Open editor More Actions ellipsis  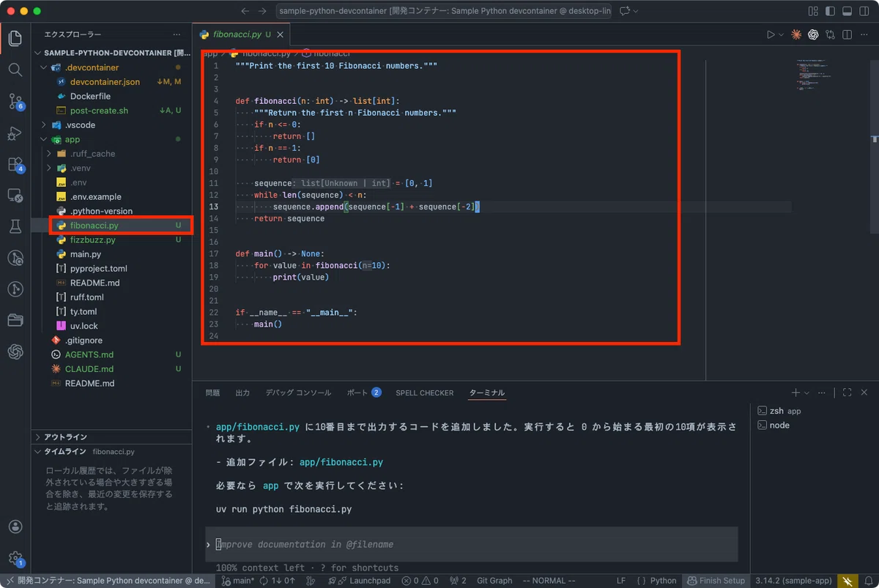coord(864,34)
